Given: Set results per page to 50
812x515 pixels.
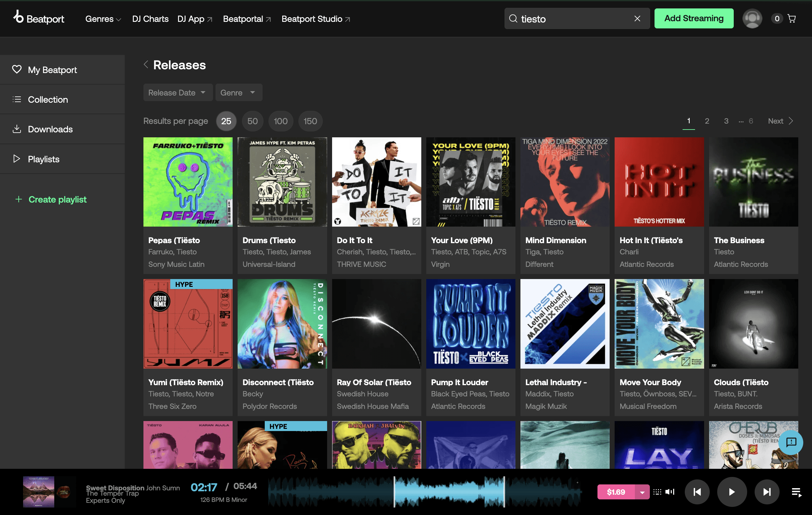Looking at the screenshot, I should [x=253, y=121].
